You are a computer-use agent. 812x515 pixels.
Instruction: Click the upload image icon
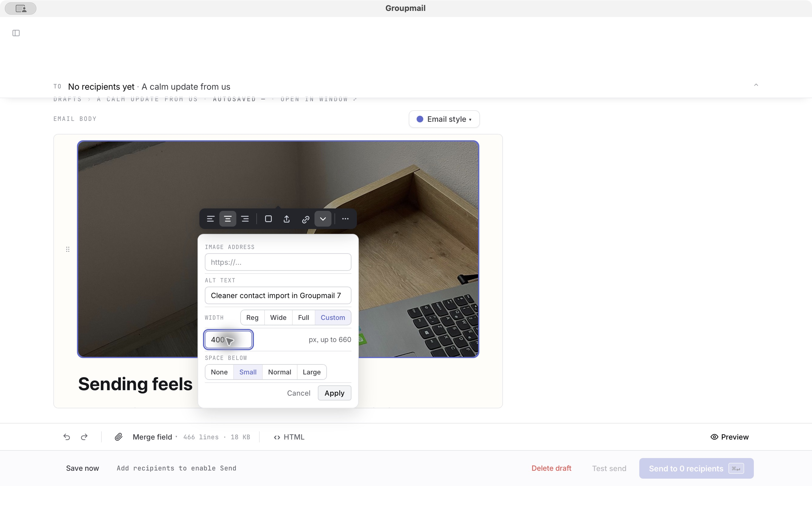pos(287,219)
